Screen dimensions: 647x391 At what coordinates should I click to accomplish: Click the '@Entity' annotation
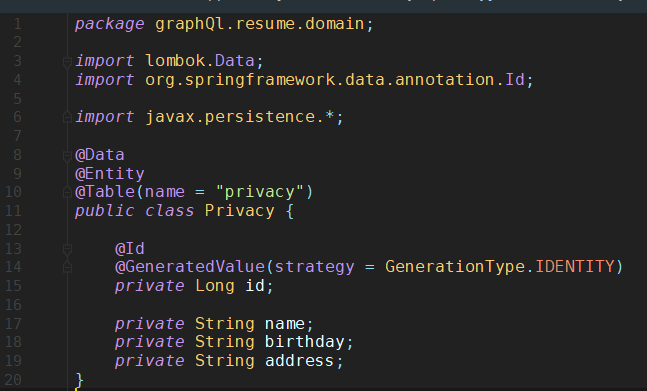110,174
